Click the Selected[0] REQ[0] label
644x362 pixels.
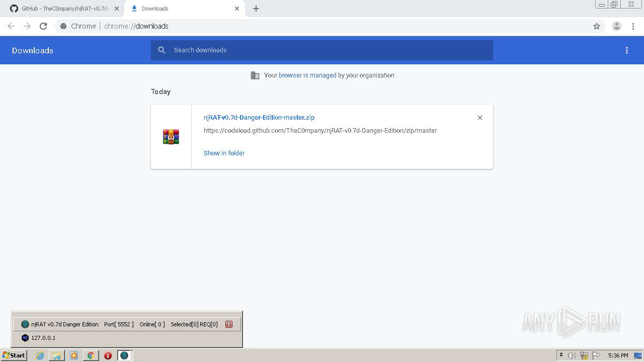[194, 324]
